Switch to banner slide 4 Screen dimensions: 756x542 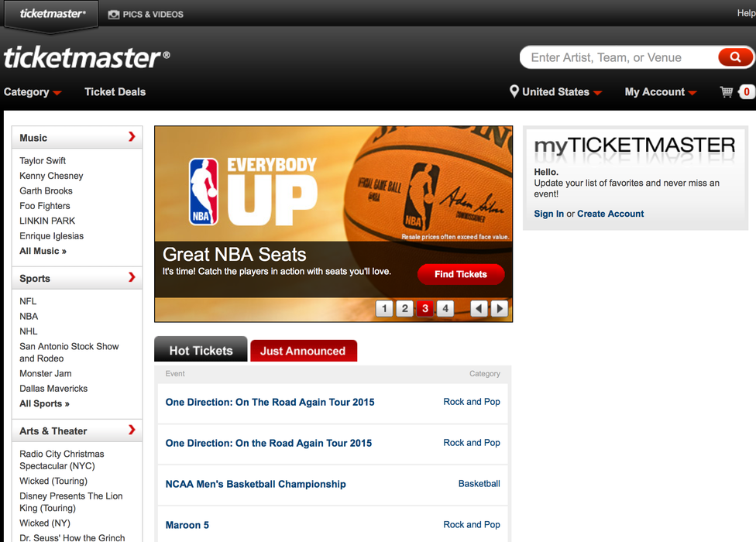[x=445, y=309]
